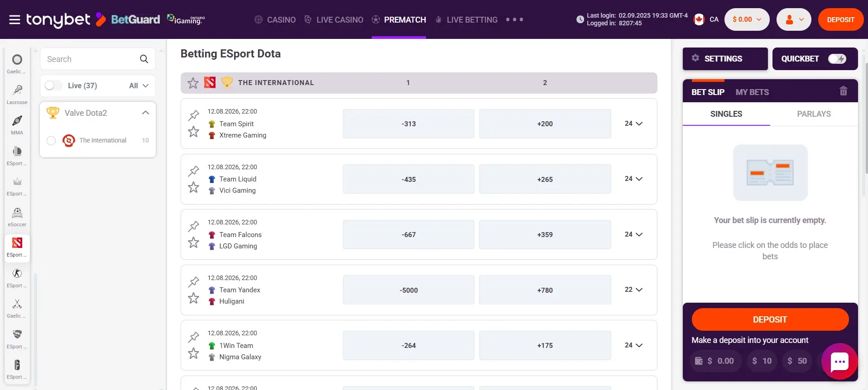The width and height of the screenshot is (868, 390).
Task: Open the $0.00 balance dropdown
Action: [x=747, y=19]
